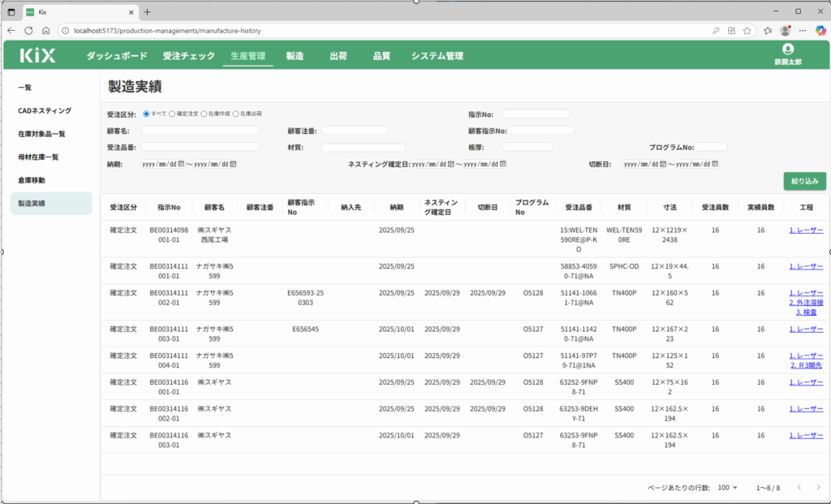Click the Kix logo in the header

click(37, 56)
